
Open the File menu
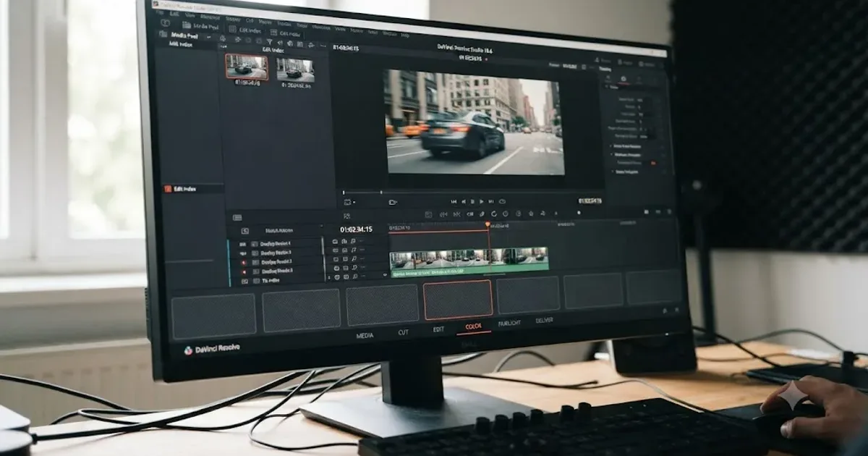click(x=160, y=12)
